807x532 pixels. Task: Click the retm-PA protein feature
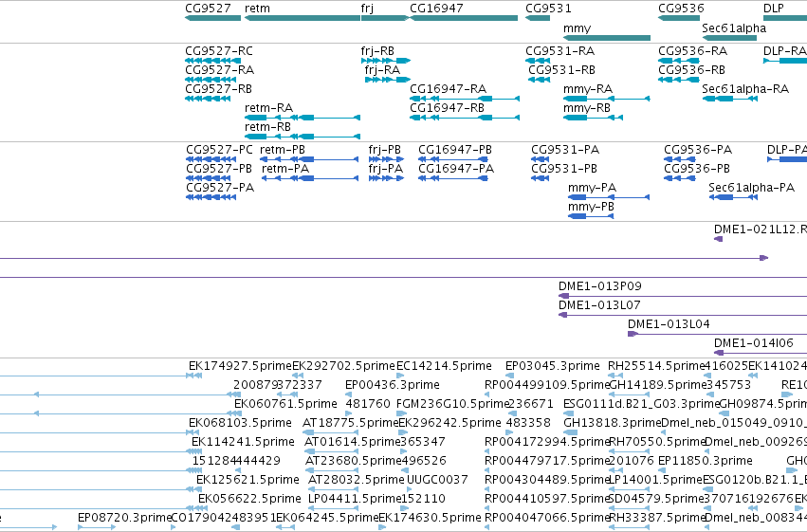coord(310,178)
